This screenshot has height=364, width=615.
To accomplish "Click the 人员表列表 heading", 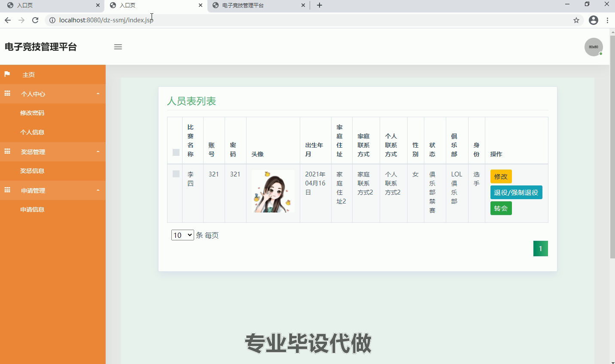I will tap(192, 101).
